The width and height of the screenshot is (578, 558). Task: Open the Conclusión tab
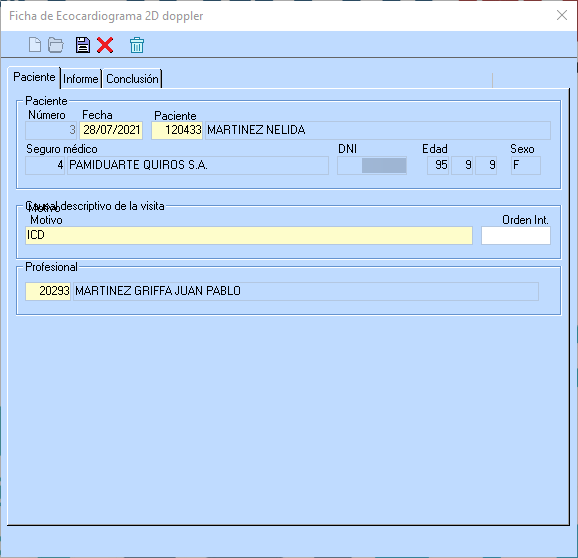pyautogui.click(x=132, y=79)
